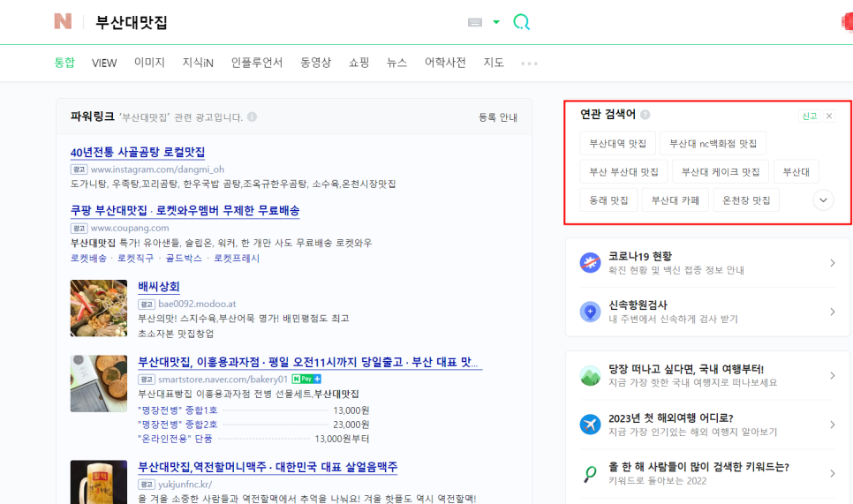This screenshot has height=504, width=853.
Task: Open the 골드박스 sublink
Action: pyautogui.click(x=184, y=259)
